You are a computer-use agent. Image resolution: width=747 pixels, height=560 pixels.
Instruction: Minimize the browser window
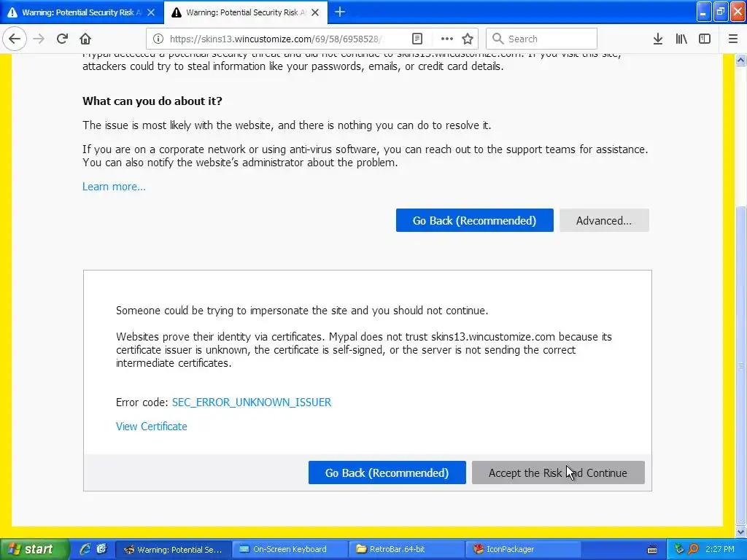point(704,12)
